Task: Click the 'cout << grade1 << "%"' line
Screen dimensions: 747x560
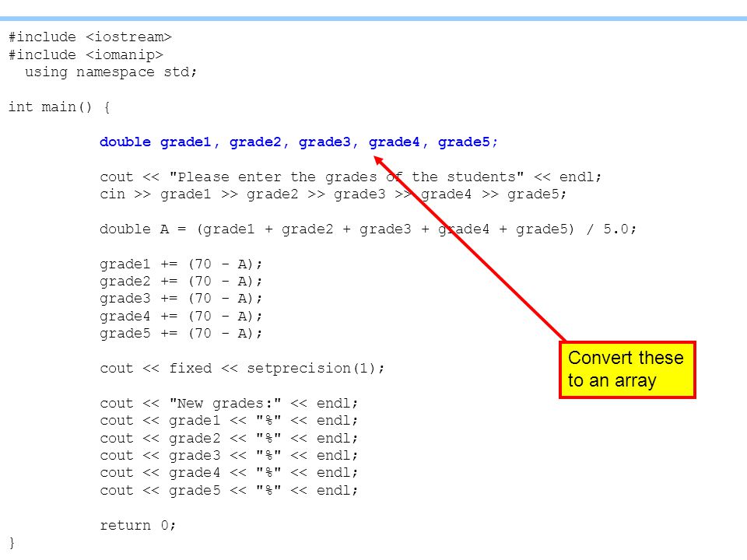Action: pos(229,421)
